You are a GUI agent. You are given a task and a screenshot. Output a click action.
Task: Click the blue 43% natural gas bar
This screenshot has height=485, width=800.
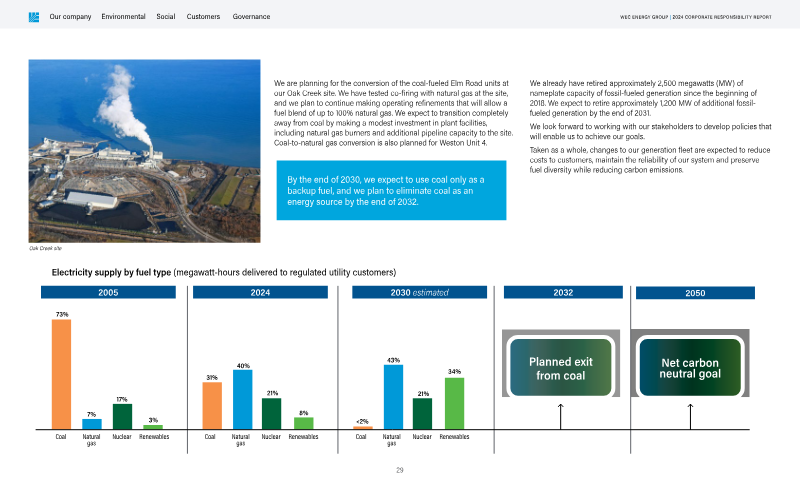click(393, 396)
